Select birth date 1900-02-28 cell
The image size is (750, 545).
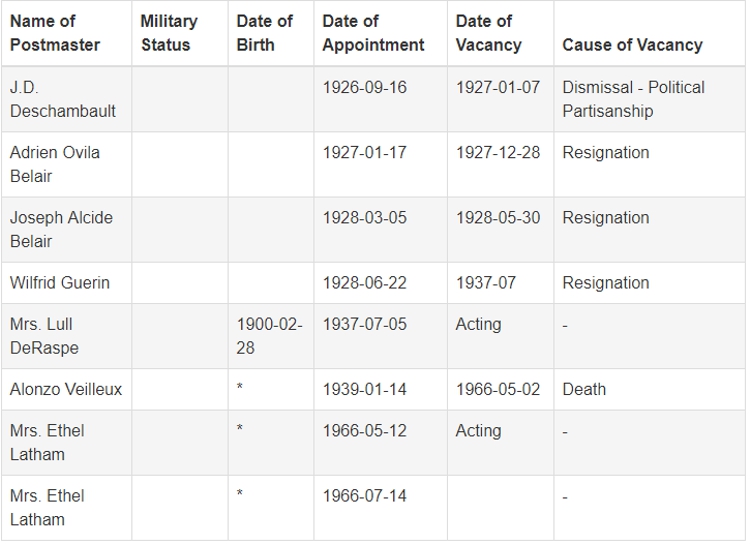tap(269, 336)
